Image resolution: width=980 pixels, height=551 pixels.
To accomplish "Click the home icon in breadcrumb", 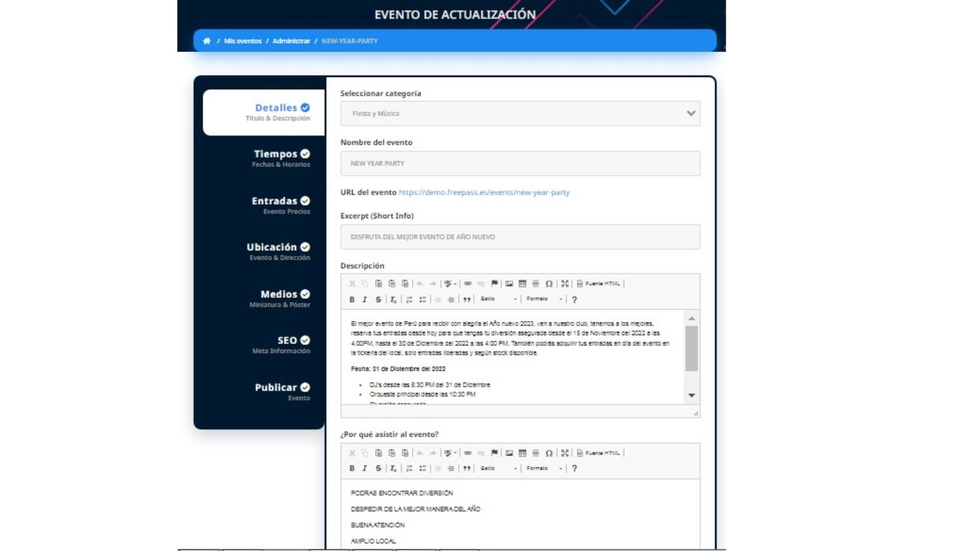I will pyautogui.click(x=207, y=41).
